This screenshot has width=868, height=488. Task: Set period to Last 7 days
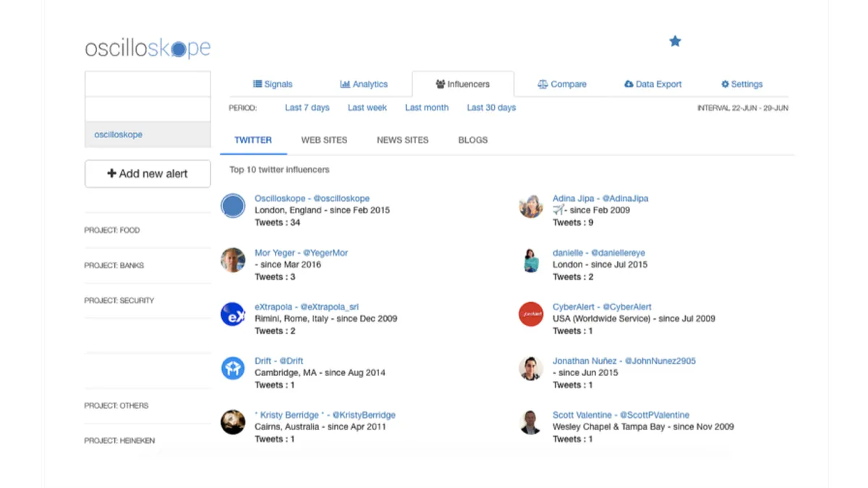pyautogui.click(x=307, y=108)
